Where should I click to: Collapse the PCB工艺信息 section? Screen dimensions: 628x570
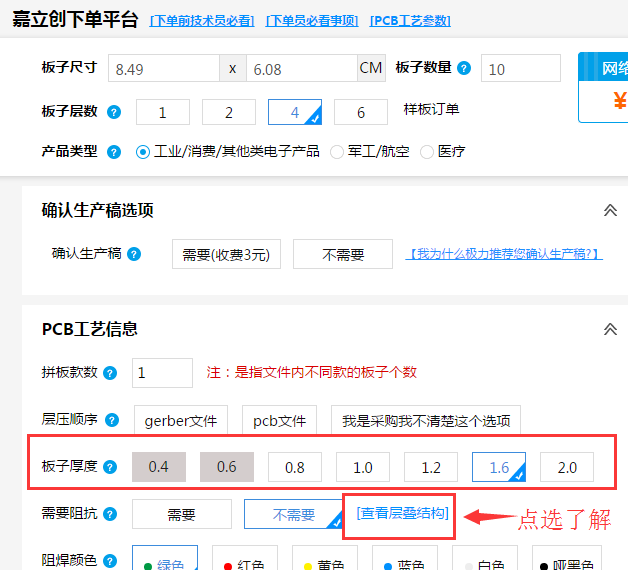click(610, 329)
